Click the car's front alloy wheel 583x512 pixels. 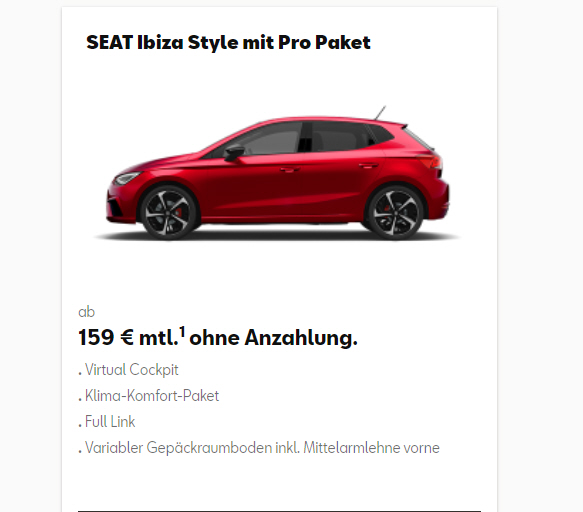[x=168, y=212]
